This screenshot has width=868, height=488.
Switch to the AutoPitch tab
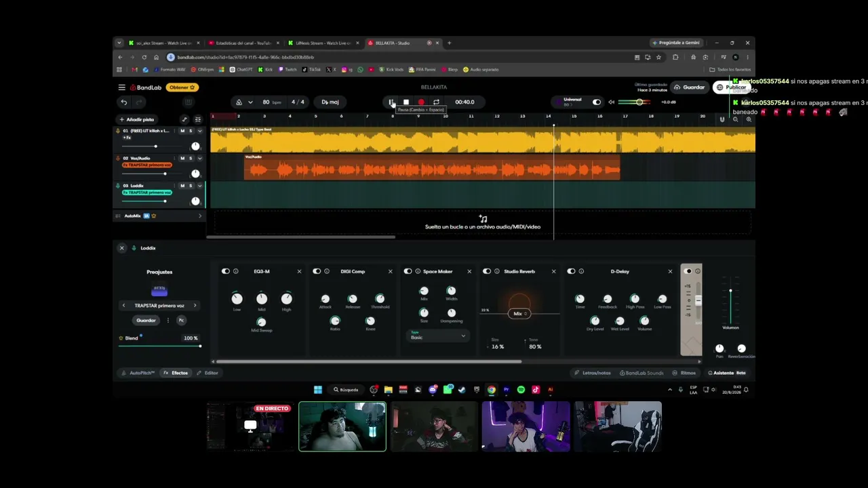(138, 373)
